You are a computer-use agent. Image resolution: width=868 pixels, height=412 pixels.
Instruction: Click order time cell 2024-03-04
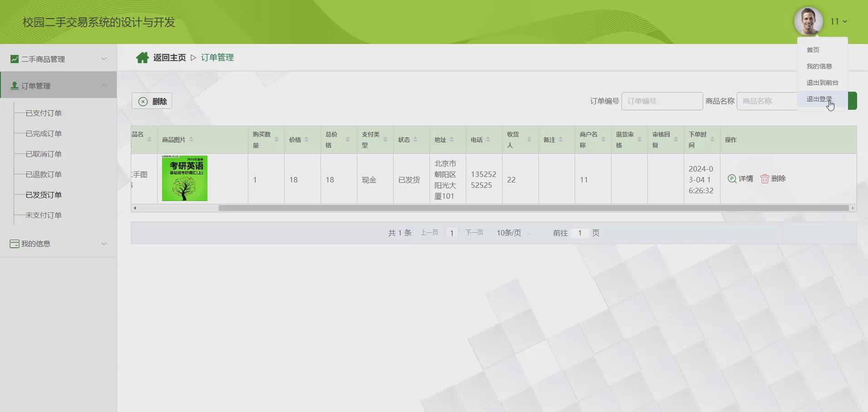click(701, 180)
